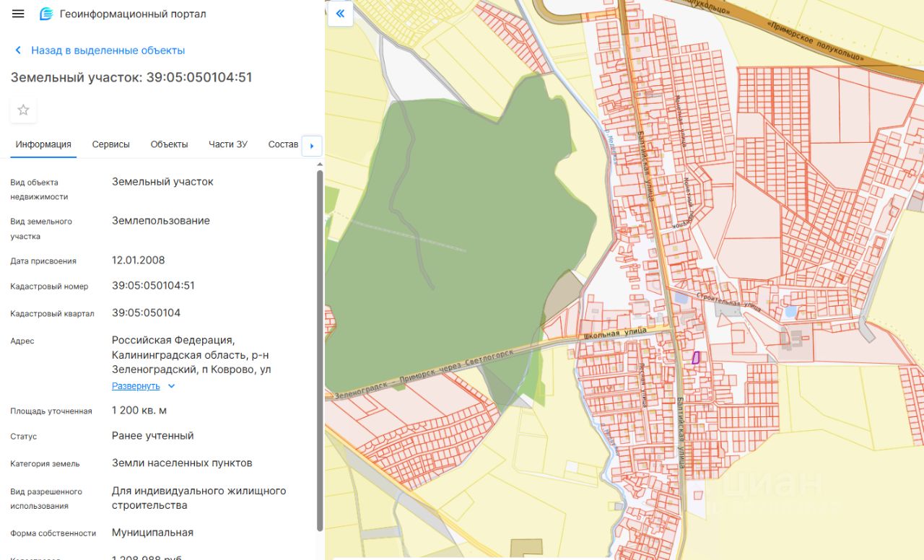The height and width of the screenshot is (560, 924).
Task: Open the hamburger main menu
Action: click(x=19, y=14)
